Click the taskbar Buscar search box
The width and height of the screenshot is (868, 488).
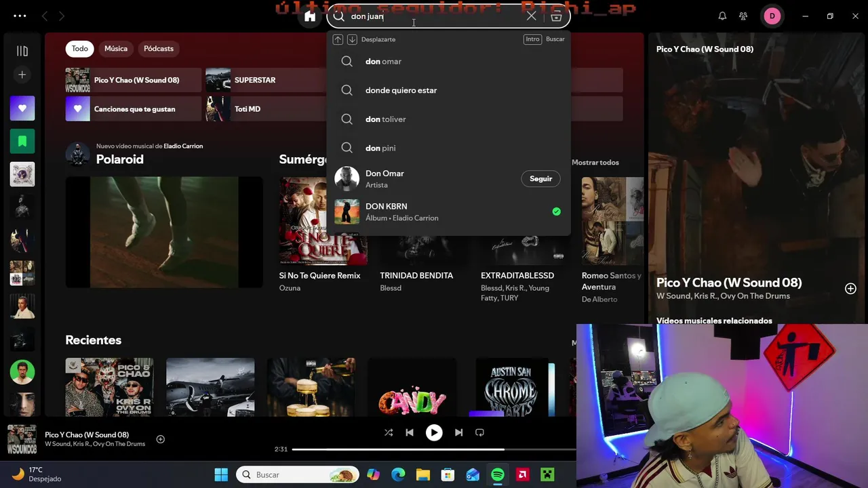coord(298,474)
